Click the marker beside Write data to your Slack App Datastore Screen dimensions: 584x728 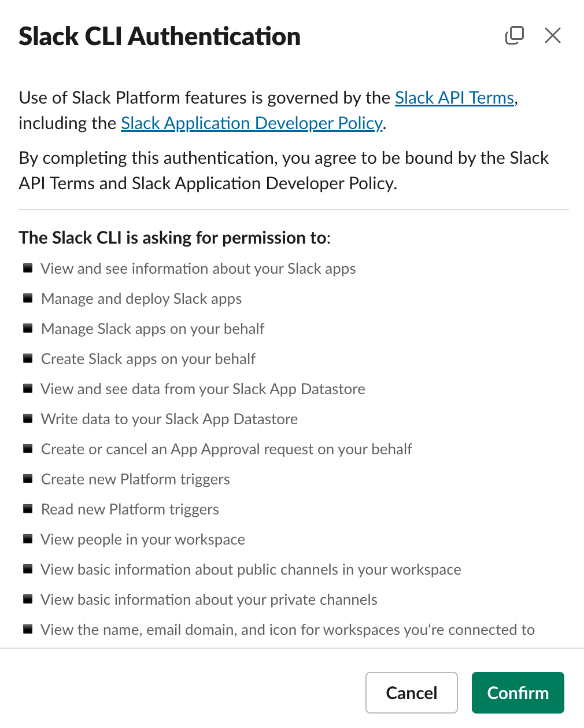[27, 418]
